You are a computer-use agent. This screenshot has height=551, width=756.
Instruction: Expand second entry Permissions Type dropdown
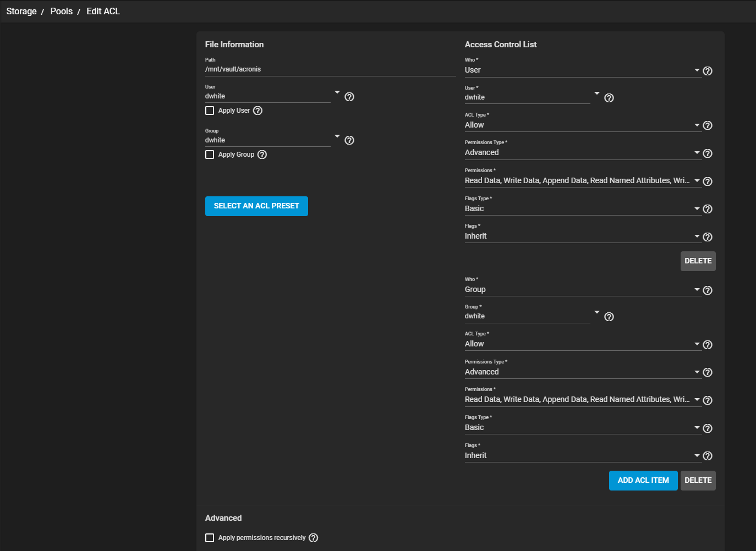pyautogui.click(x=583, y=372)
